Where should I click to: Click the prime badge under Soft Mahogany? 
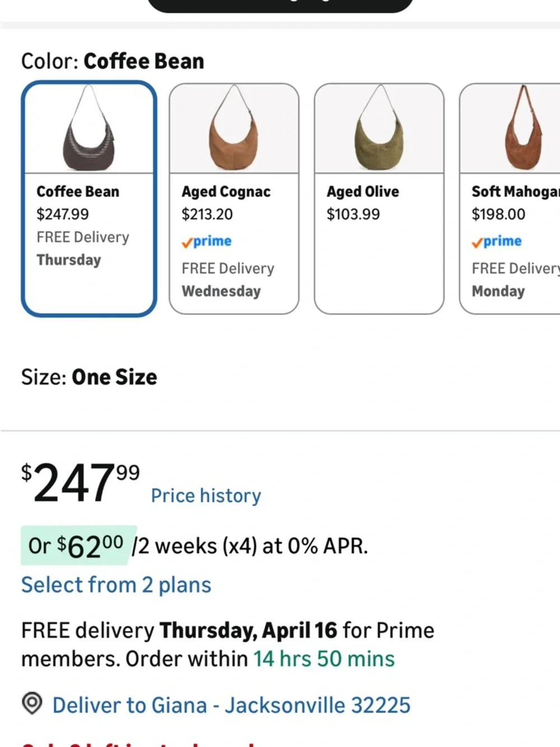click(x=497, y=242)
